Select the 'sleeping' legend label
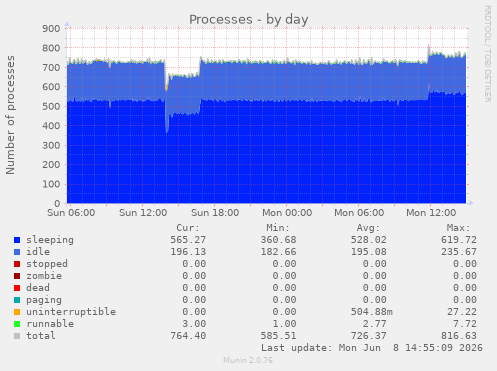The width and height of the screenshot is (497, 371). [x=50, y=240]
